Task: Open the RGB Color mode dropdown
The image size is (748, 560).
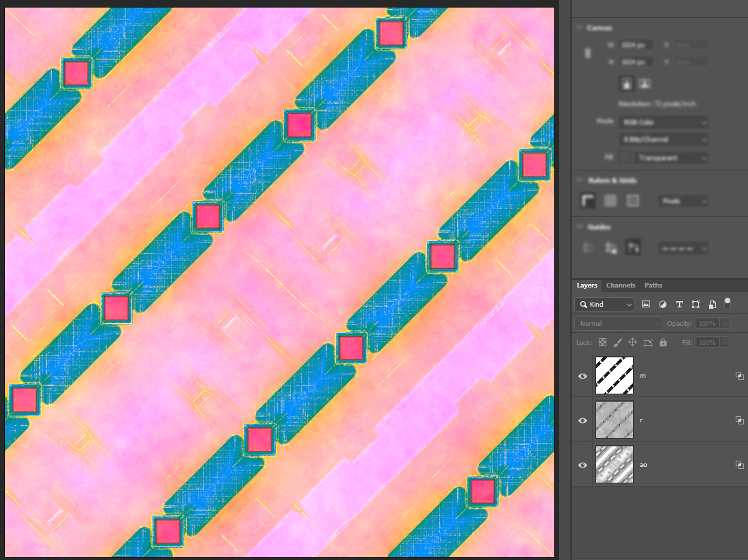Action: [663, 122]
